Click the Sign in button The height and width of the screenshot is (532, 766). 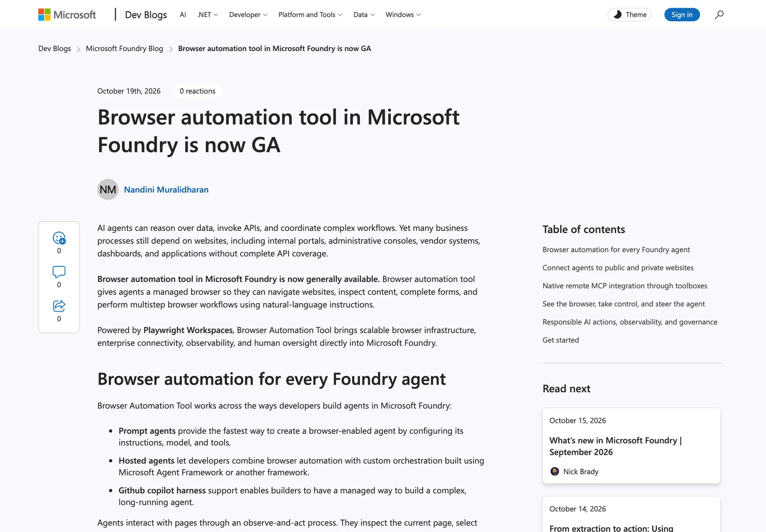682,15
